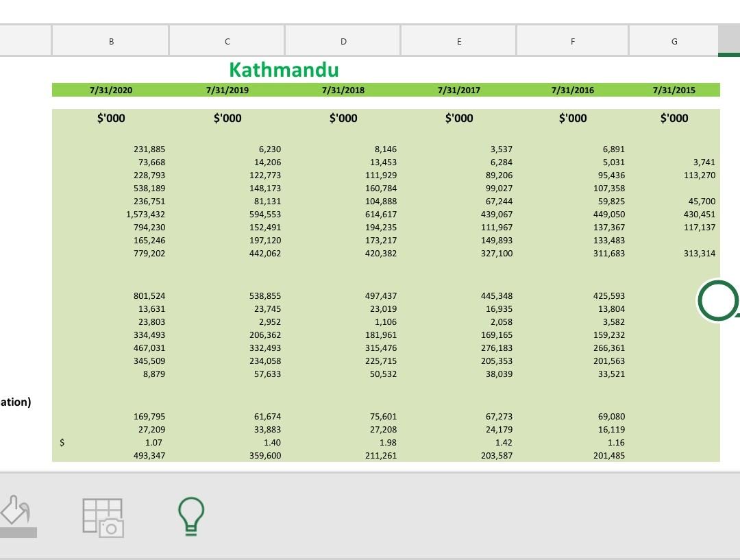740x560 pixels.
Task: Select the 7/31/2016 date header cell
Action: click(572, 90)
